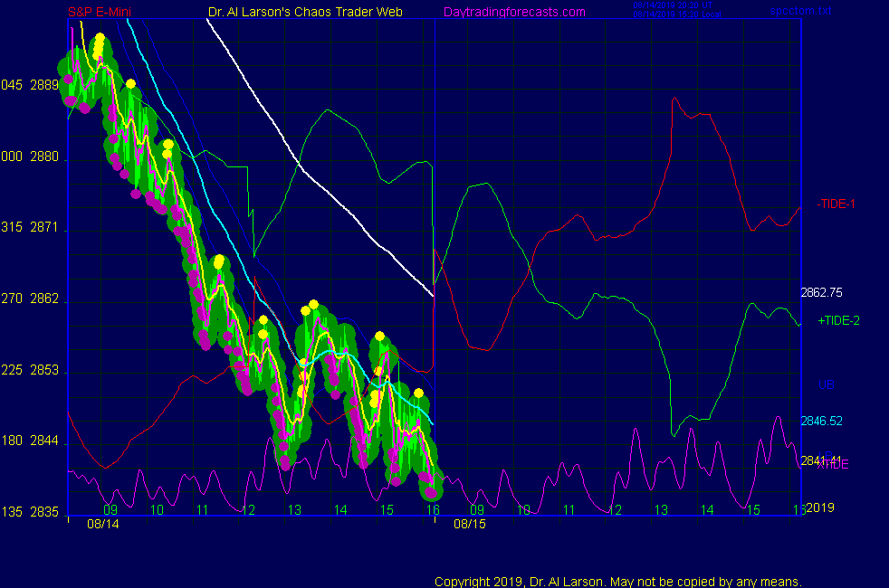The width and height of the screenshot is (889, 588).
Task: Click the 2853 price axis label
Action: click(44, 371)
